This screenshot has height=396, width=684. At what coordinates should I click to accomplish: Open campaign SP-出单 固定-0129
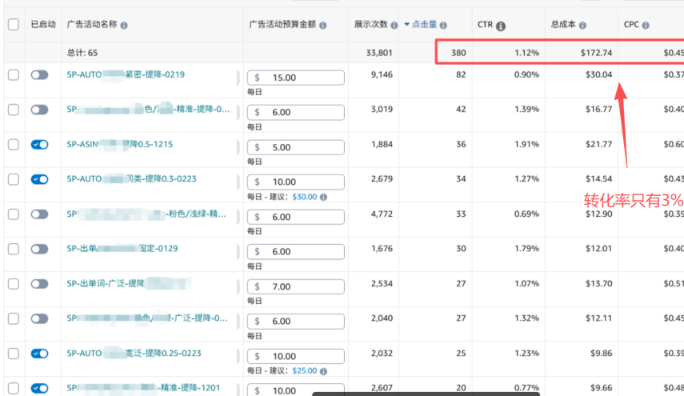pyautogui.click(x=122, y=249)
